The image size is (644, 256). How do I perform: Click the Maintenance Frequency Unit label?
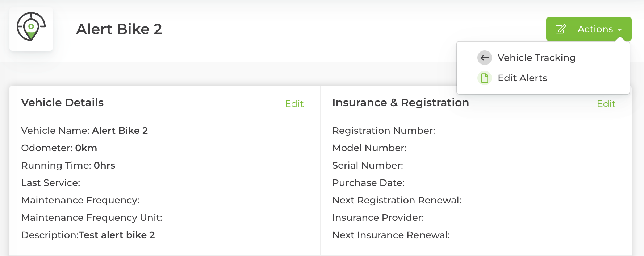coord(92,218)
